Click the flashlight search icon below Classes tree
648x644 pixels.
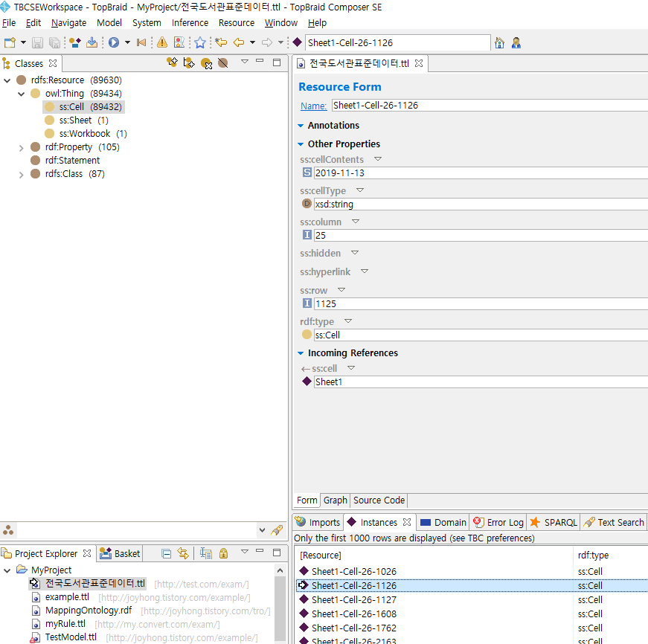coord(277,530)
